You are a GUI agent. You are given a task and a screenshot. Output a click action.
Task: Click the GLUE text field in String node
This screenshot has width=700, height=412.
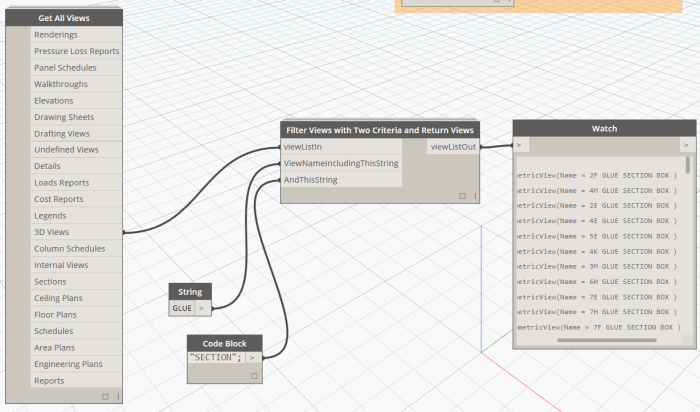point(182,308)
